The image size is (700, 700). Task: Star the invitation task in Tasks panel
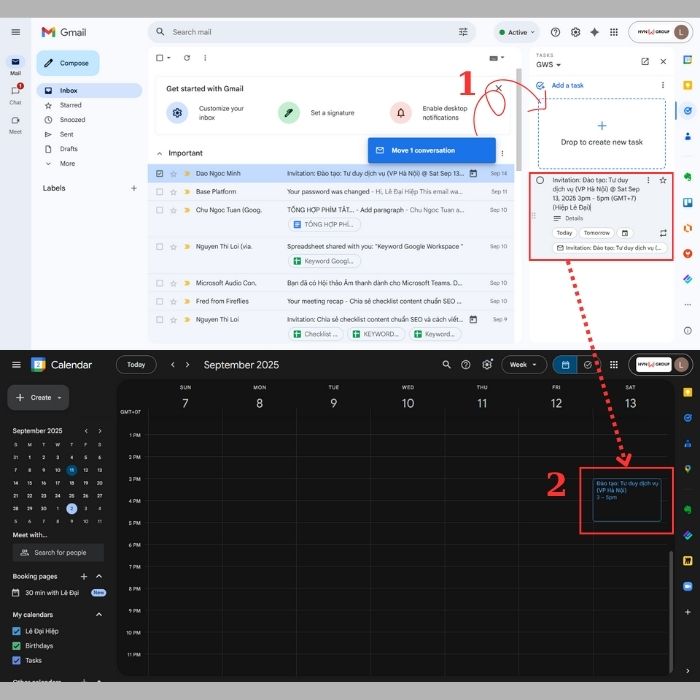pos(663,180)
